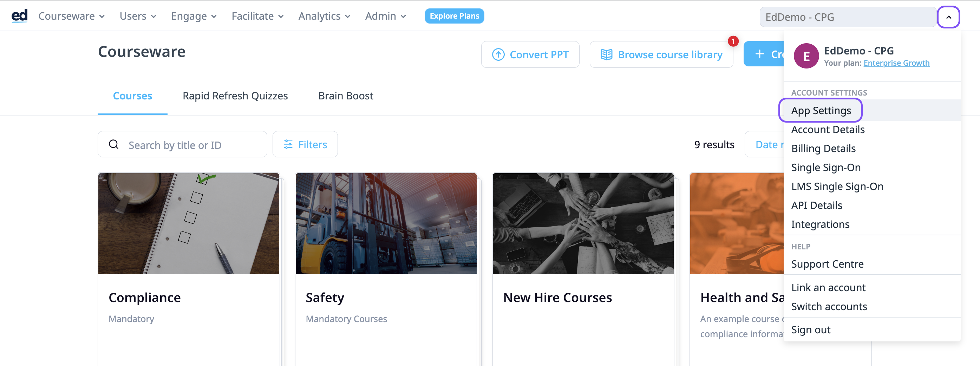Click the ed logo icon
980x366 pixels.
(x=19, y=16)
